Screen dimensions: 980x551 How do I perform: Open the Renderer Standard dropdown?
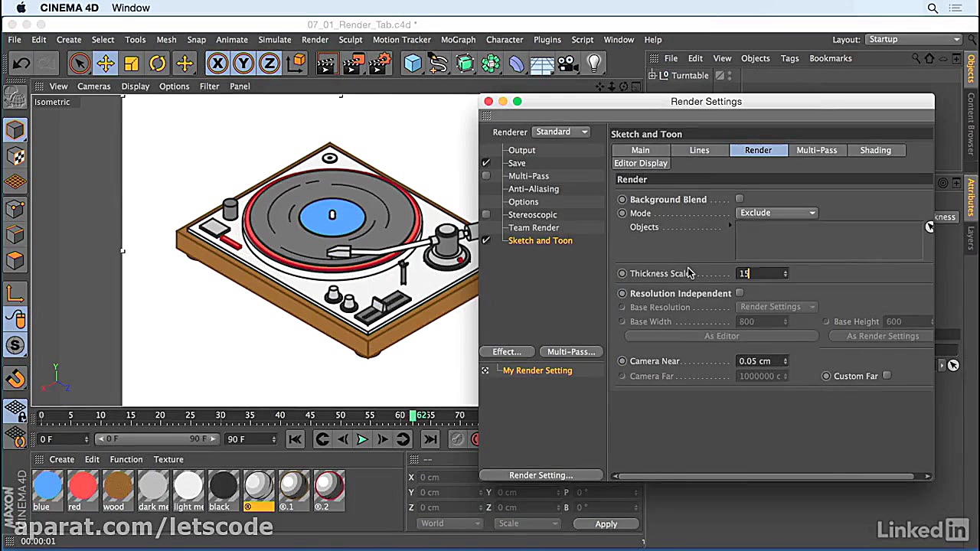tap(562, 132)
